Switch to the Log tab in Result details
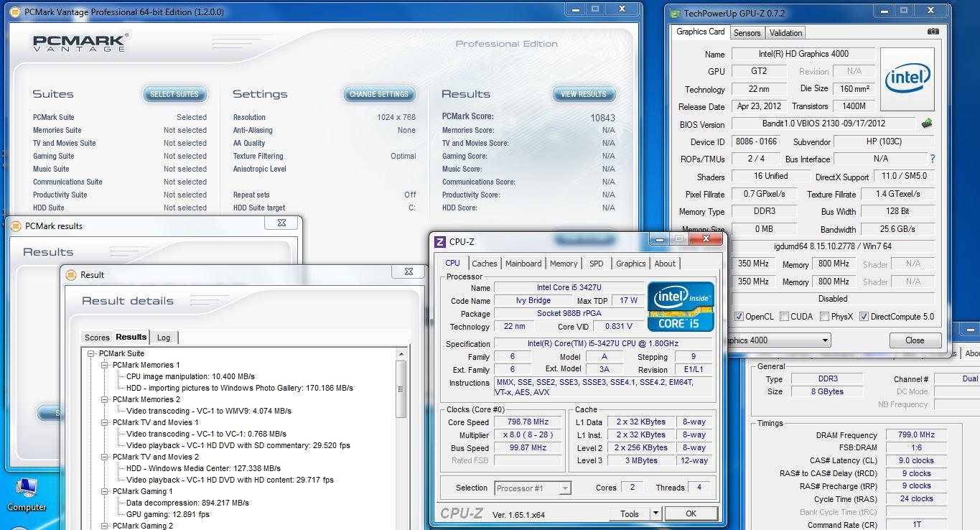The height and width of the screenshot is (530, 980). tap(164, 338)
